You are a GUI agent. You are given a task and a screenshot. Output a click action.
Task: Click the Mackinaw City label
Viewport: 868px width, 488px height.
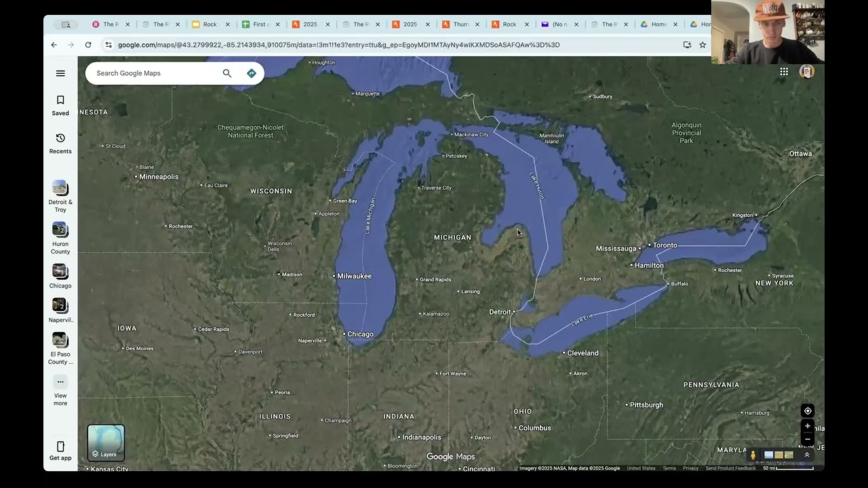[x=471, y=135]
